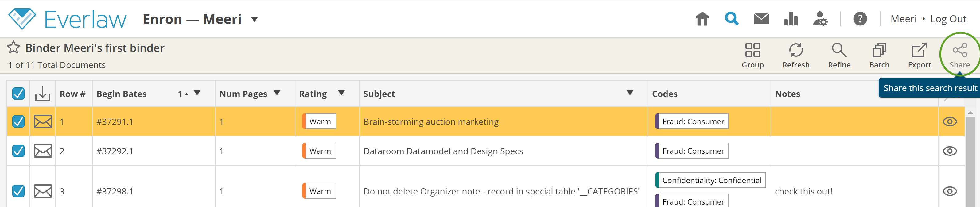Change the Warm rating on row 1
Image resolution: width=980 pixels, height=207 pixels.
(320, 121)
